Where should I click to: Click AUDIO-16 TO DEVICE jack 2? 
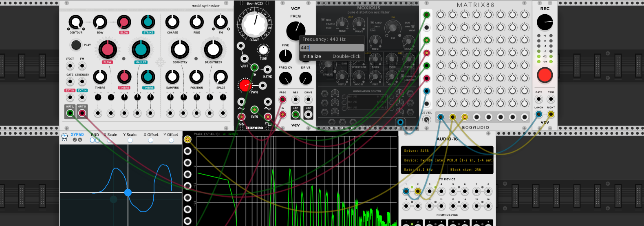pos(418,191)
